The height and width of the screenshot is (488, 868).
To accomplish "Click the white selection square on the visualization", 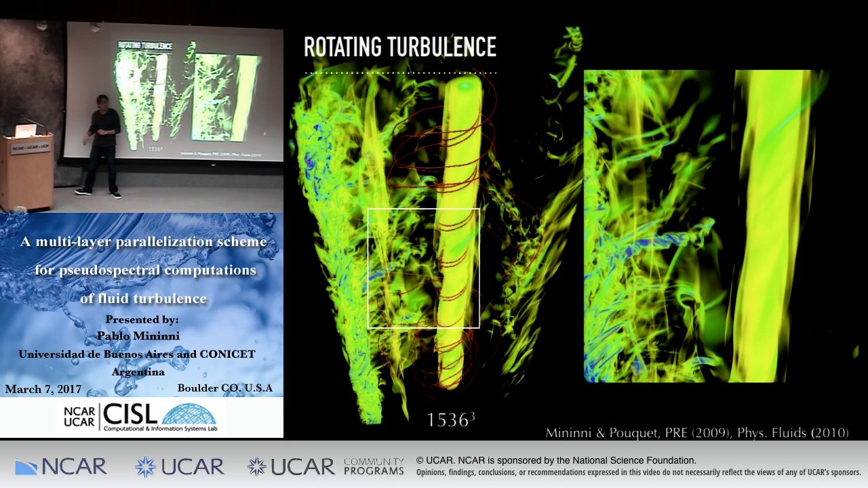I will [424, 268].
